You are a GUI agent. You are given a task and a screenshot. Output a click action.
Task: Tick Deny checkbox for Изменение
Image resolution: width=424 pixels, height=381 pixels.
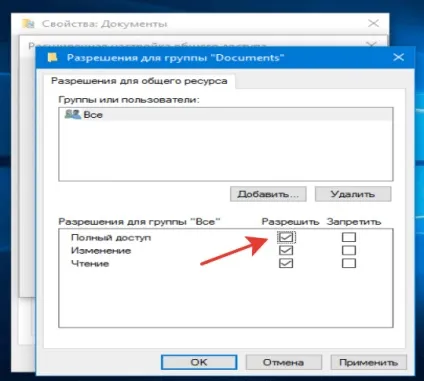(349, 250)
